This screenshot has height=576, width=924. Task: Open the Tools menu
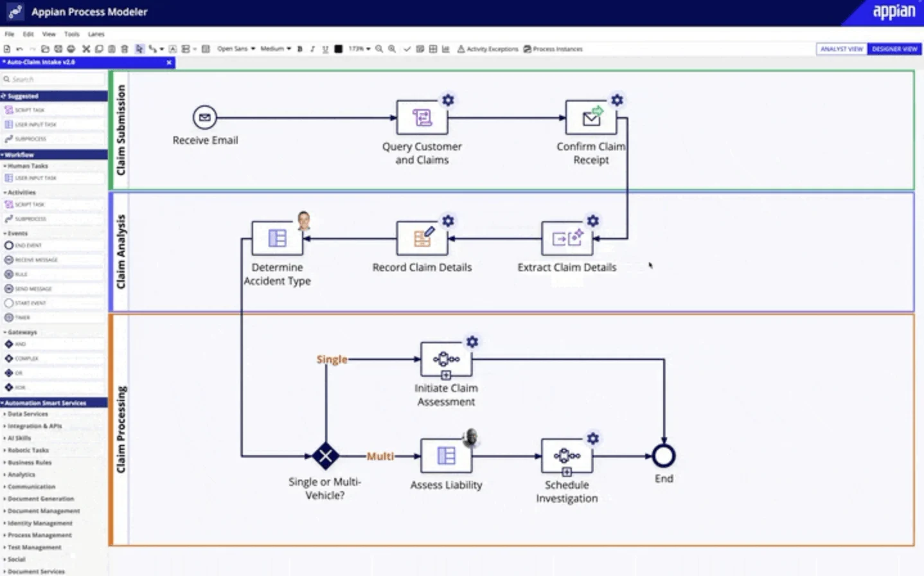point(72,34)
